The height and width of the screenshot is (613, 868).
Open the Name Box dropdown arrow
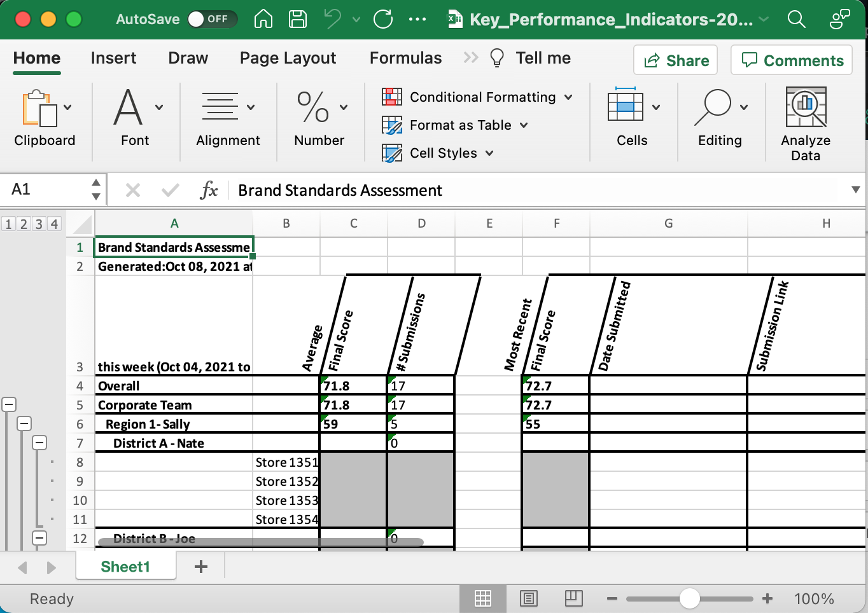coord(95,189)
